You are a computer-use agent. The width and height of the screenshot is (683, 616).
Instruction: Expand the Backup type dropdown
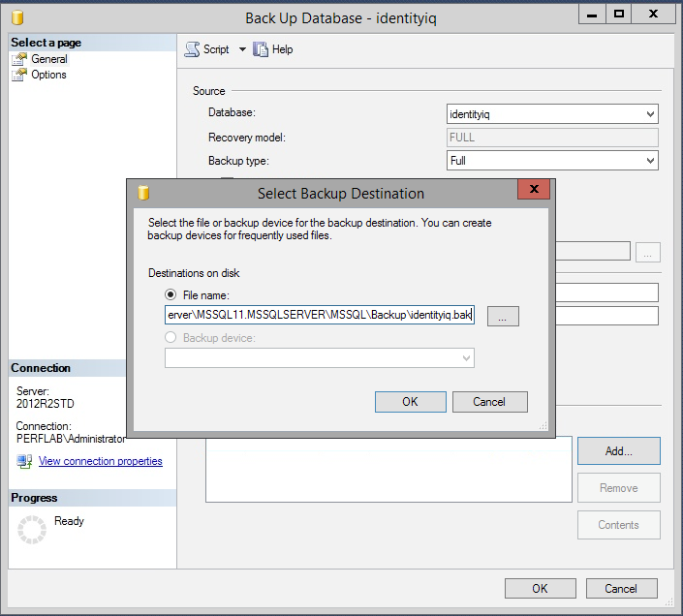click(552, 161)
